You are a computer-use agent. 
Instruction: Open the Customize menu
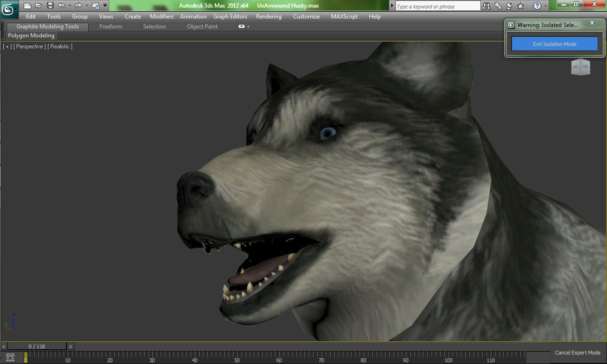(306, 16)
